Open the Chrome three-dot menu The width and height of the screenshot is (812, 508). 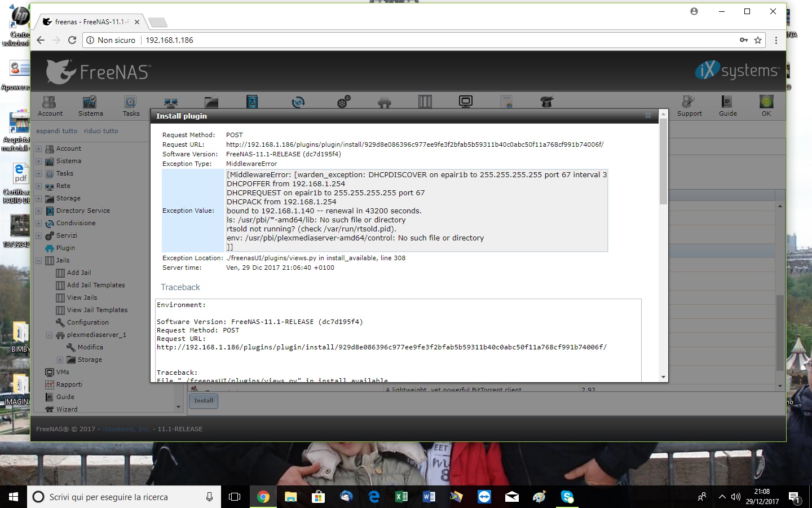point(776,40)
